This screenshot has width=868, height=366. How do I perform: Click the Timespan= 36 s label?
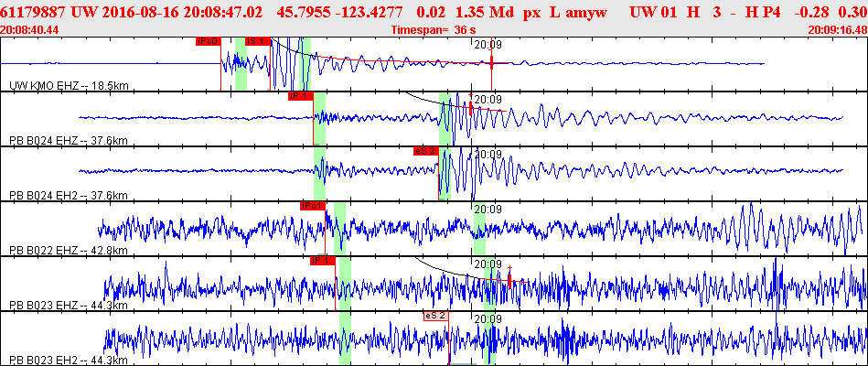434,29
